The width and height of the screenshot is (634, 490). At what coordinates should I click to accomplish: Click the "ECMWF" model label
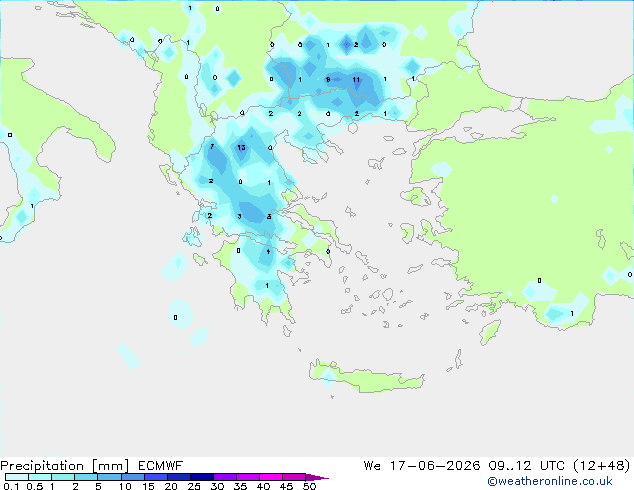pos(160,466)
